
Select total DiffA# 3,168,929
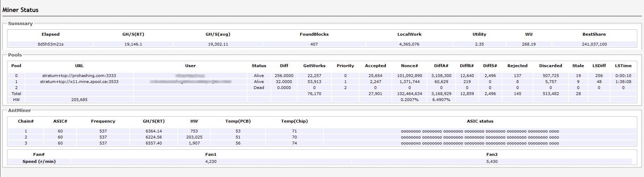click(x=441, y=94)
